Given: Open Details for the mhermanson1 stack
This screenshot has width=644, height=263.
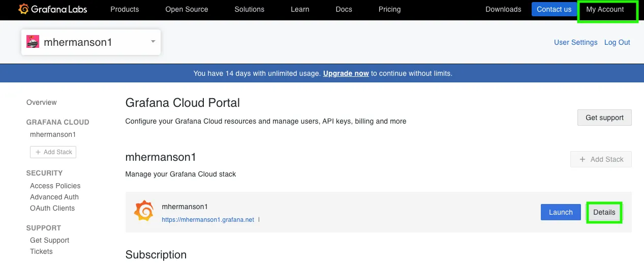Looking at the screenshot, I should (604, 212).
